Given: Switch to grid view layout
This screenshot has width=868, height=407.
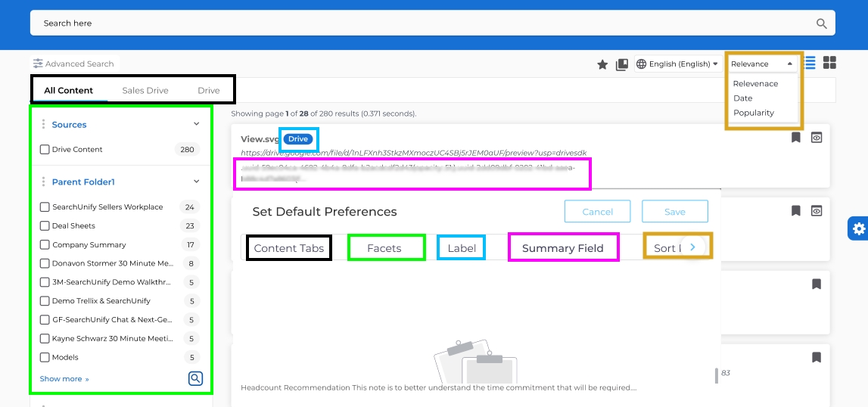Looking at the screenshot, I should click(829, 63).
